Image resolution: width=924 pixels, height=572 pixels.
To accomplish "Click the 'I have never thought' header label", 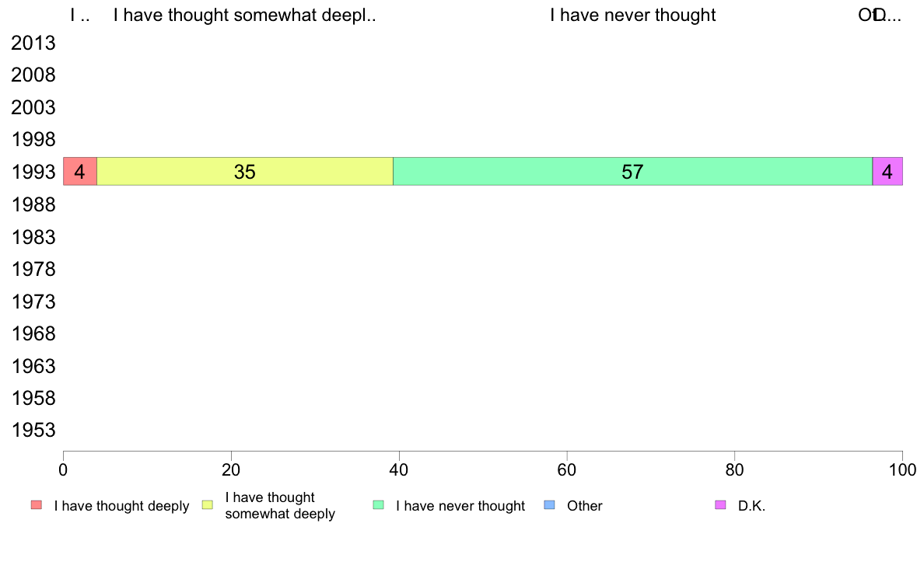I will [x=633, y=15].
